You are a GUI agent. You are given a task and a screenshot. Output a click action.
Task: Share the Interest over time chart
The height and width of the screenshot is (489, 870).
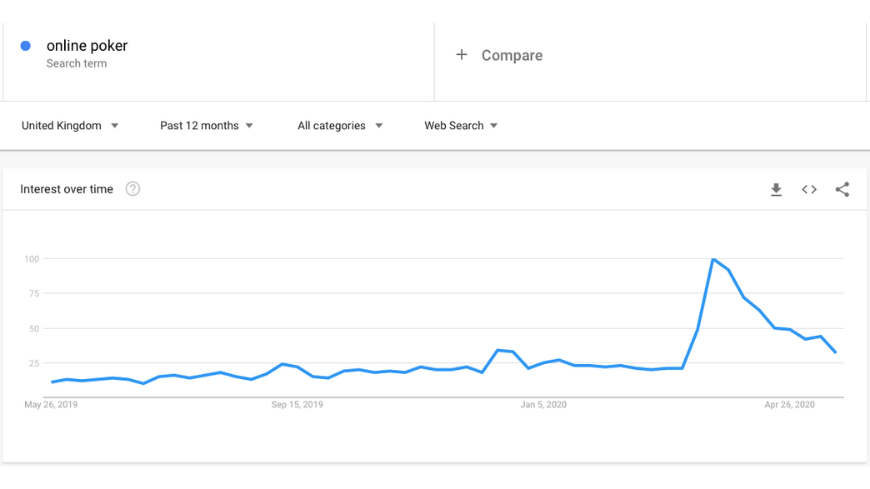click(x=842, y=189)
